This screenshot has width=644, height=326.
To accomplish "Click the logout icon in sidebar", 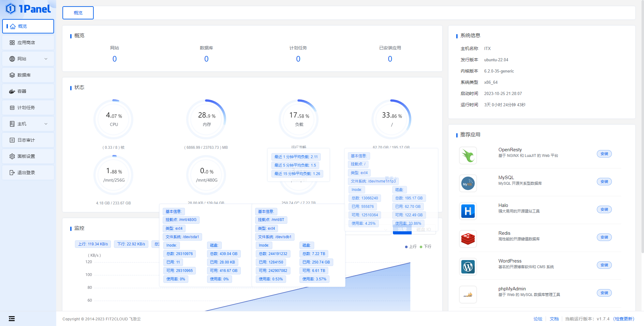I will click(x=12, y=173).
